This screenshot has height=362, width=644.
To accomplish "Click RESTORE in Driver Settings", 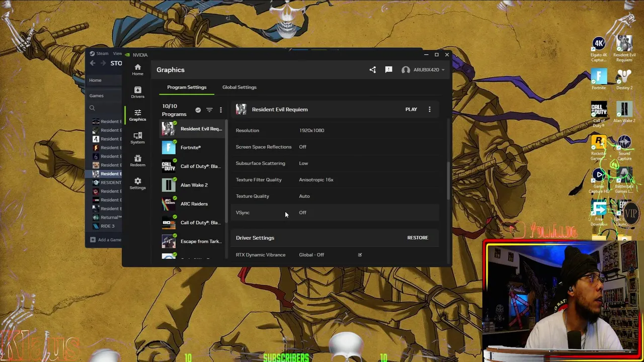I will 418,237.
